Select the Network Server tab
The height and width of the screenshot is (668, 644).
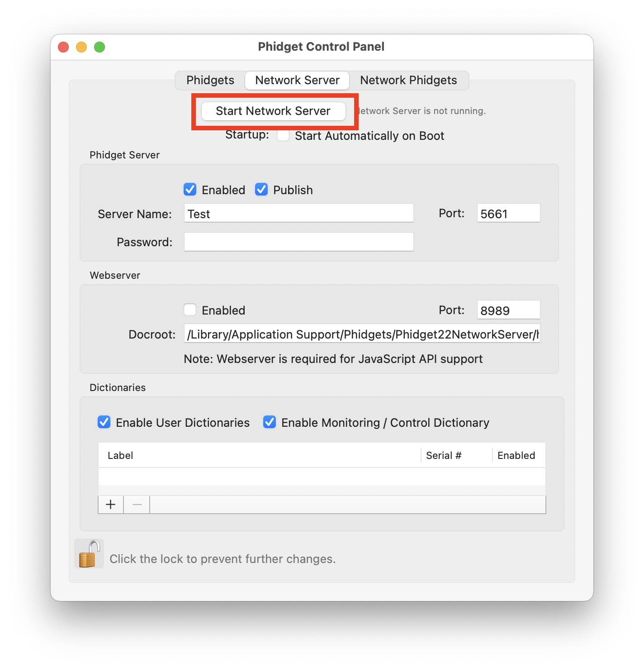[297, 80]
